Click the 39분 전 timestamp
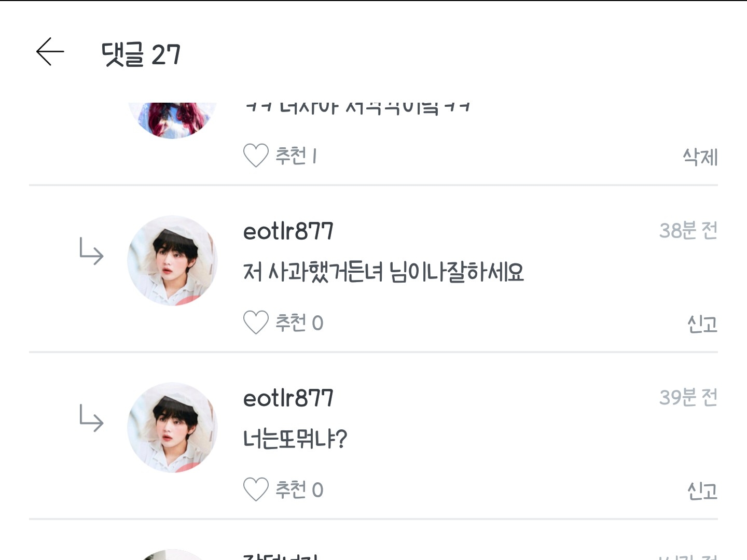 (688, 397)
